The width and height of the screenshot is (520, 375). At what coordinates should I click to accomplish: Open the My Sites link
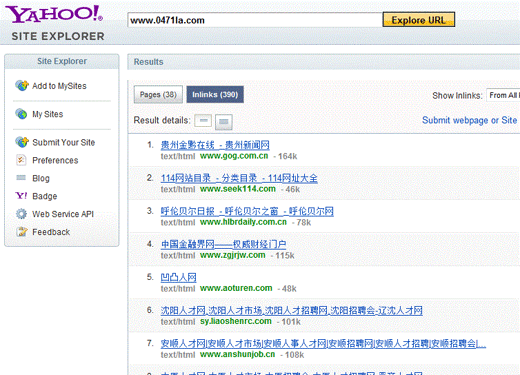tap(48, 114)
